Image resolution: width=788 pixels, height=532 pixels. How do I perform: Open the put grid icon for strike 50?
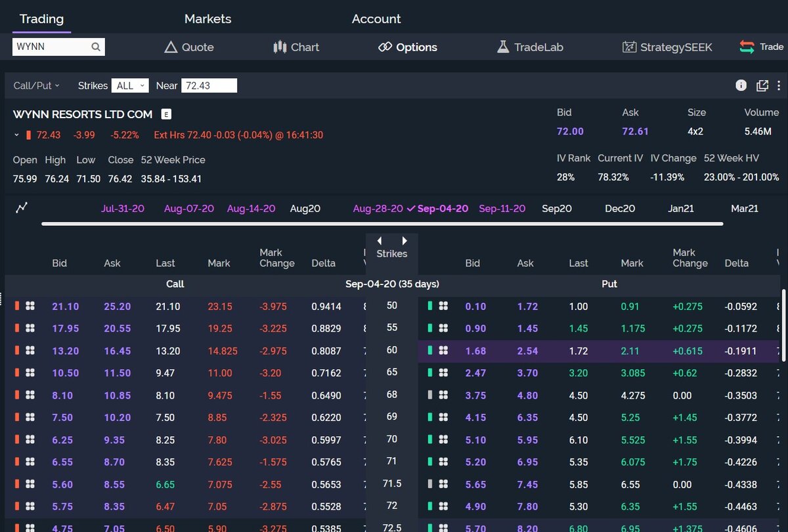443,306
